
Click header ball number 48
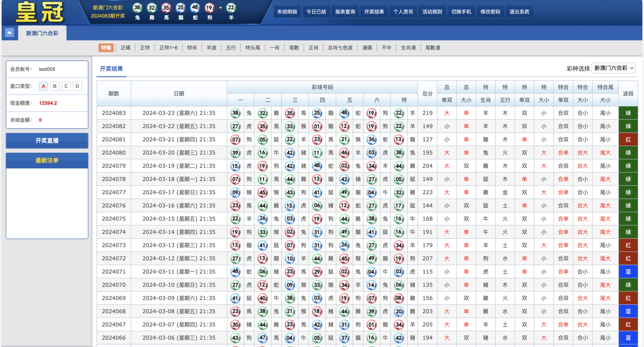tap(195, 8)
